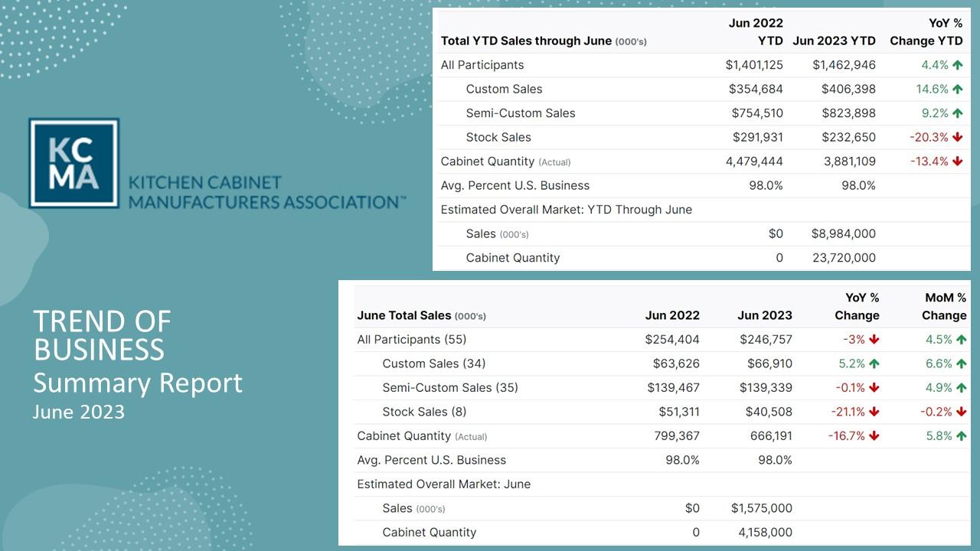Click green up arrow beside 4.4% YTD change
980x551 pixels.
957,65
